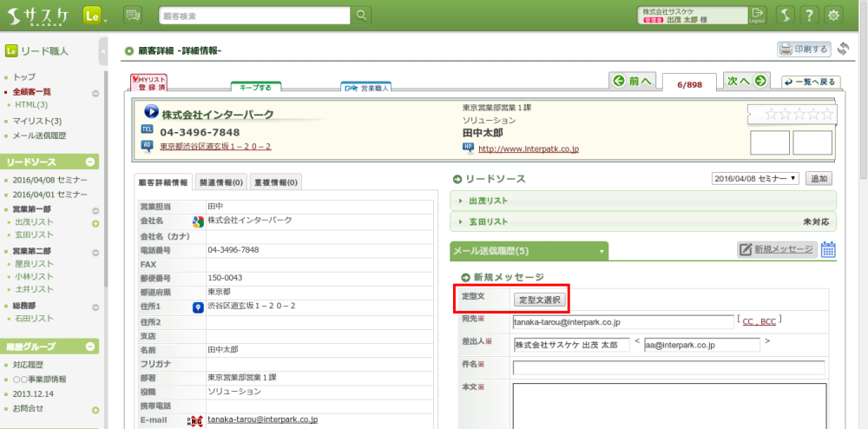Click the Google search icon beside 会社名
Viewport: 868px width, 429px height.
198,222
